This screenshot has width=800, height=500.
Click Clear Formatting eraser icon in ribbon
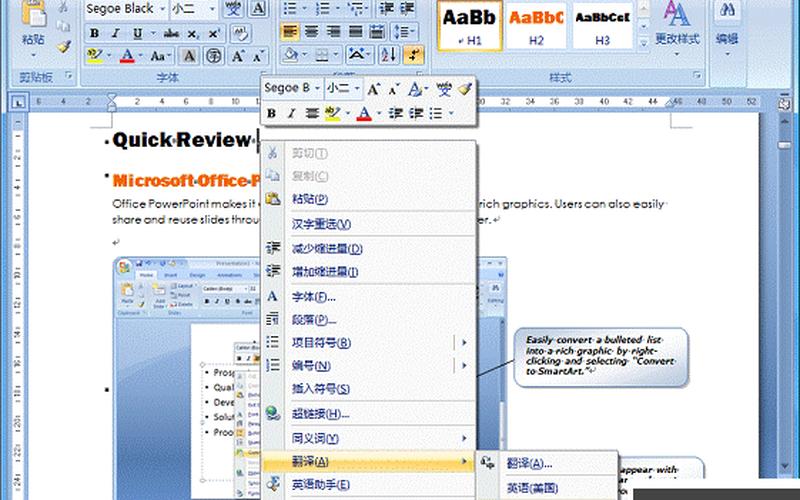[240, 34]
